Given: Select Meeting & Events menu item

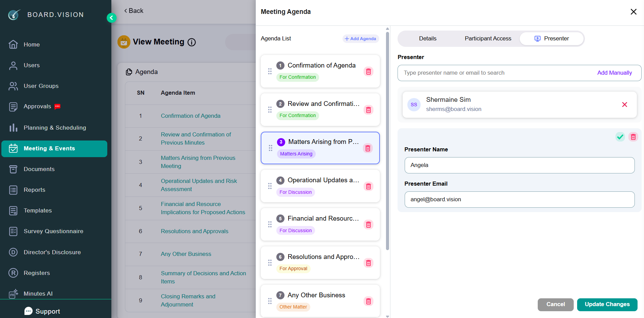Looking at the screenshot, I should point(54,149).
